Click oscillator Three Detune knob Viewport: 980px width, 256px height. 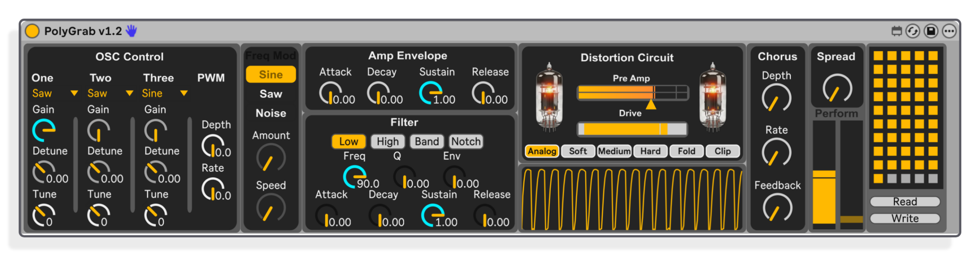pos(155,172)
